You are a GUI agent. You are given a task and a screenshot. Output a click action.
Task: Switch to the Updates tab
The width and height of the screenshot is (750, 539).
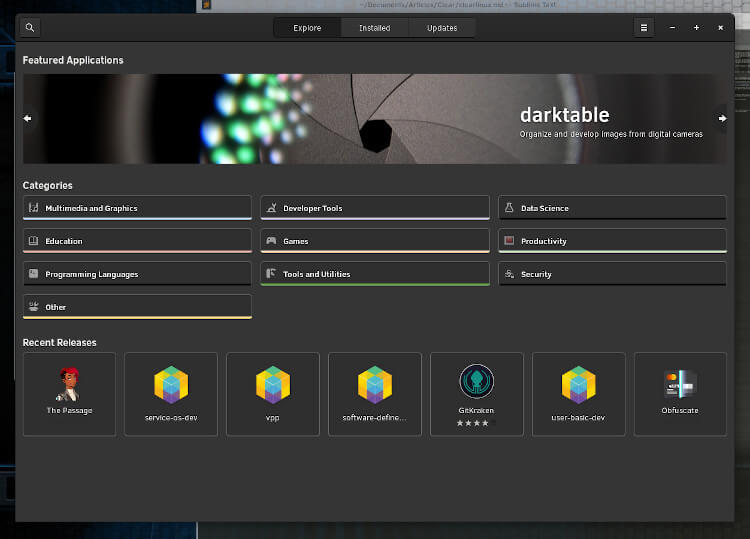tap(442, 28)
